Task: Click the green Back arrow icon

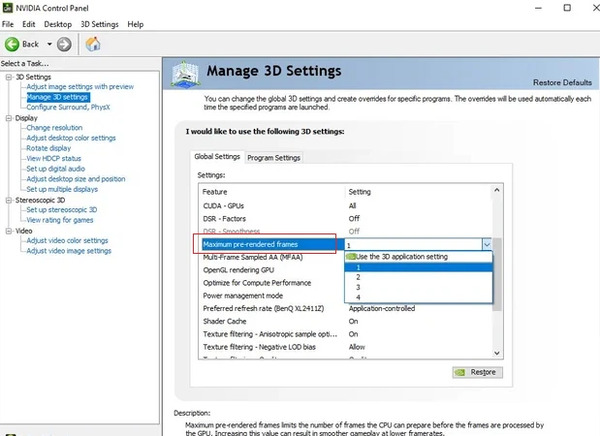Action: tap(12, 44)
